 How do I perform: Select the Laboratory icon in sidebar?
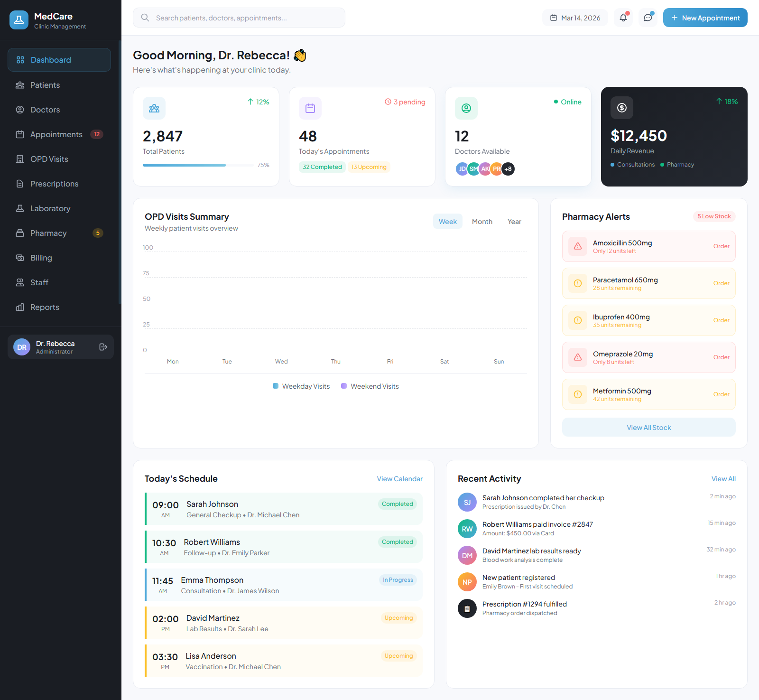[x=20, y=208]
